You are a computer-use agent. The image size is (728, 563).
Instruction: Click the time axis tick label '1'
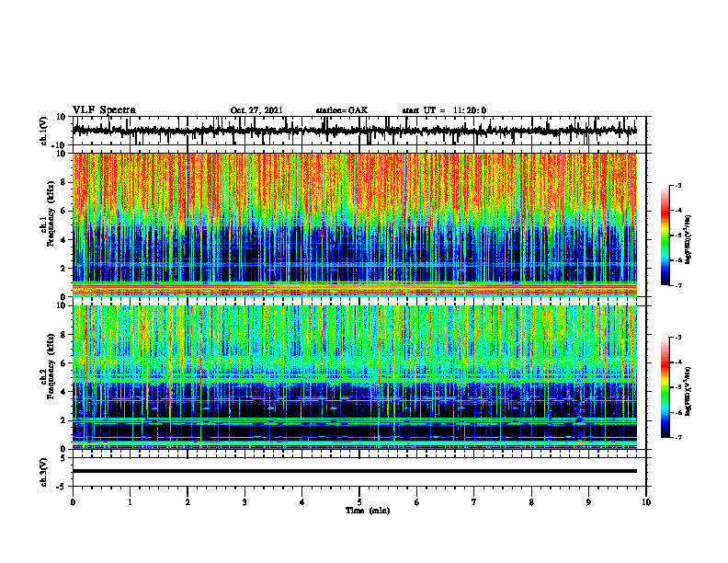[x=130, y=502]
